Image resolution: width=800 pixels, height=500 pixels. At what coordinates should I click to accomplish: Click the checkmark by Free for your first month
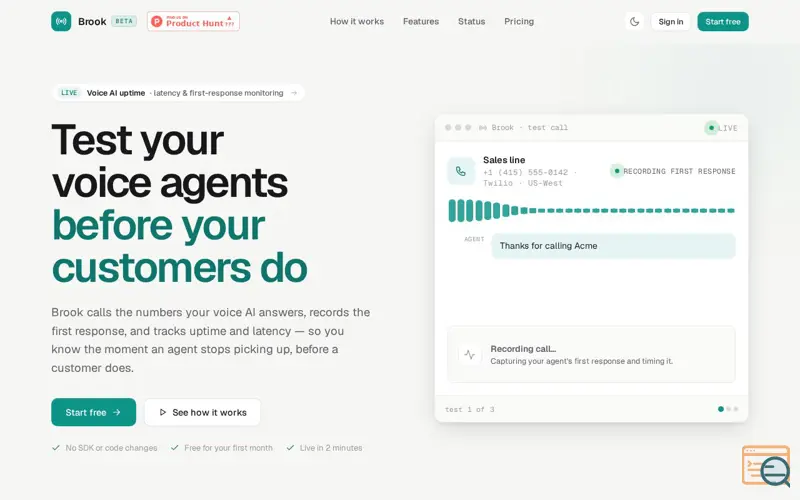[x=174, y=448]
